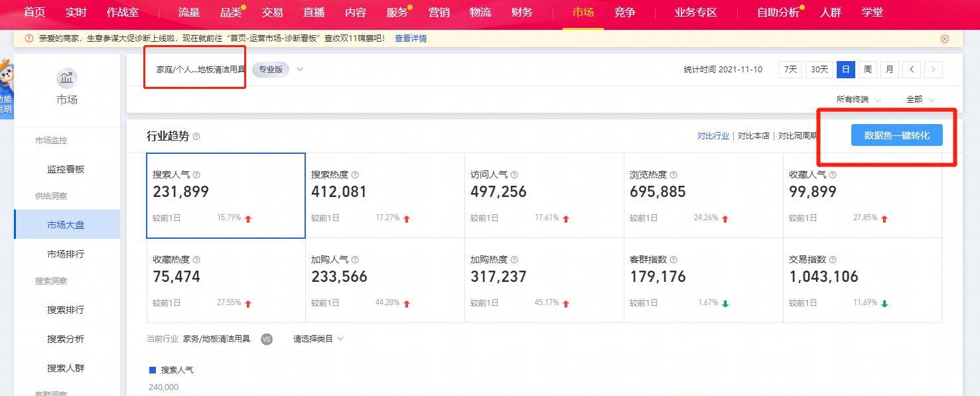The image size is (980, 396).
Task: Click the help icon beside 客群指数
Action: (x=673, y=260)
